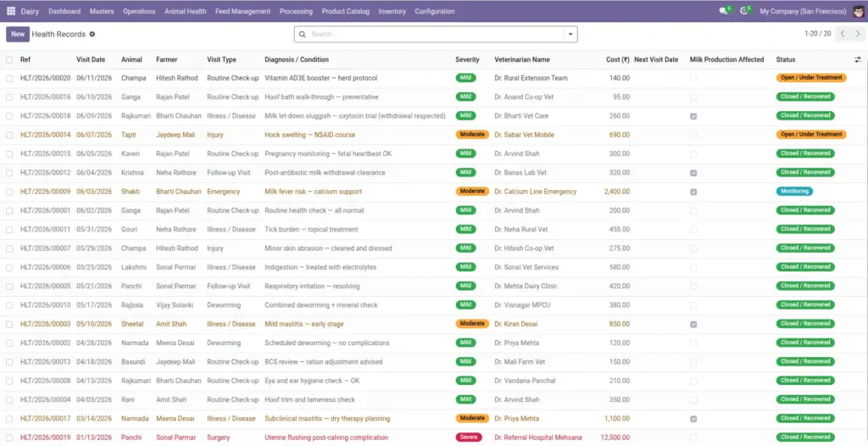The width and height of the screenshot is (868, 446).
Task: Sort by Veterinarian Name column header
Action: tap(522, 60)
